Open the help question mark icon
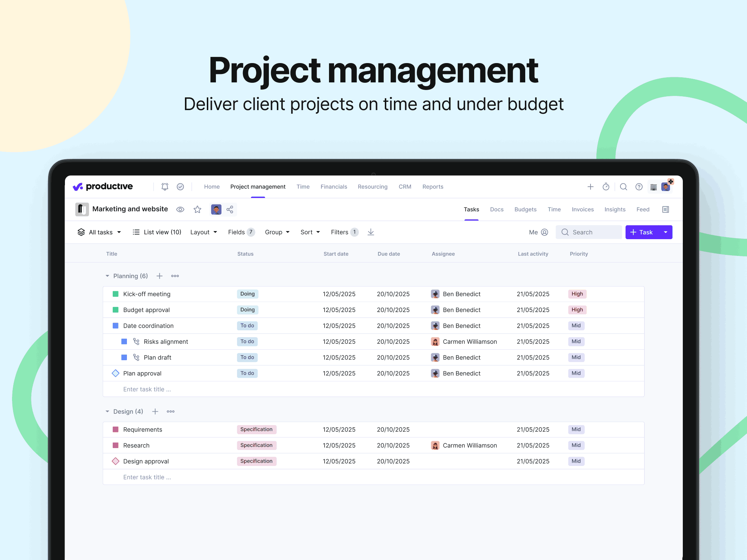 point(639,187)
